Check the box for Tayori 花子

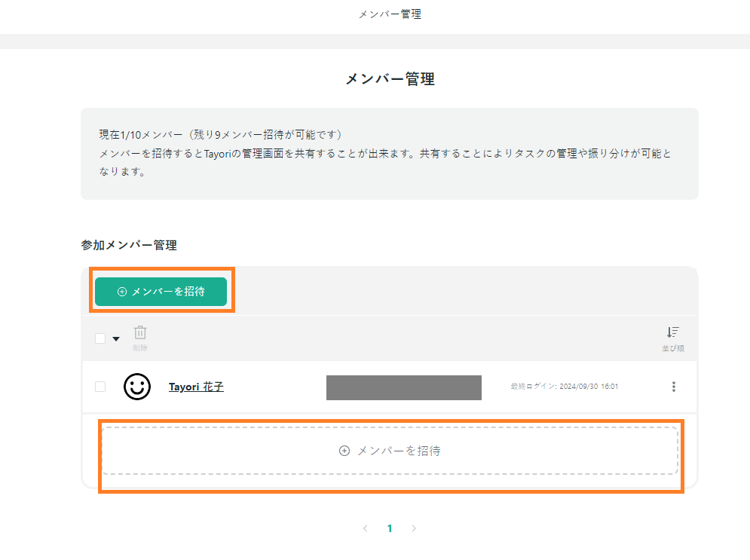(x=100, y=387)
